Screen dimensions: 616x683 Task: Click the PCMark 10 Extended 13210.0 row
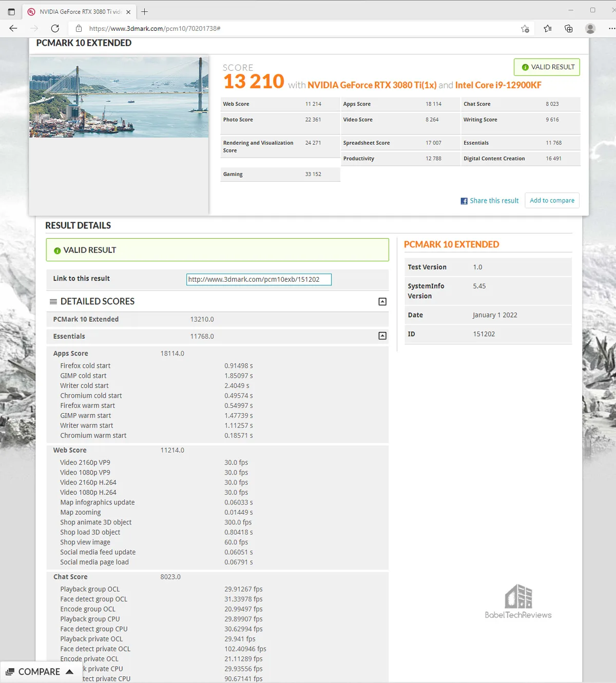(x=217, y=319)
